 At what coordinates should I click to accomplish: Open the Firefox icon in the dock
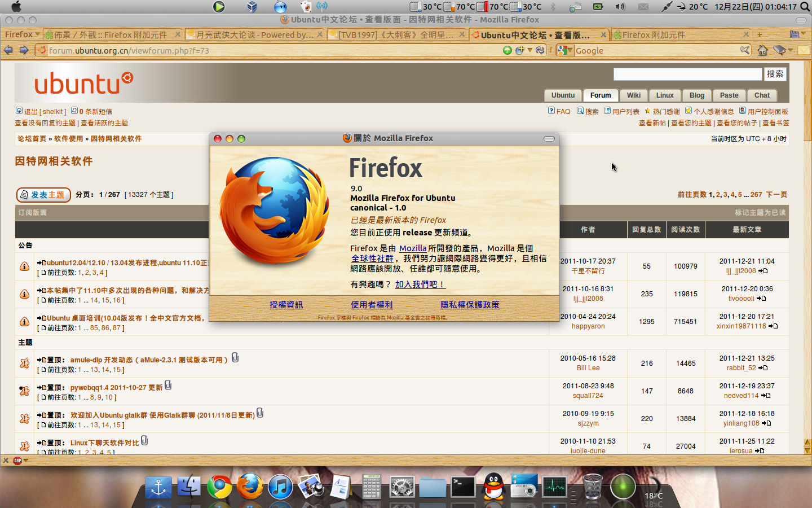250,487
